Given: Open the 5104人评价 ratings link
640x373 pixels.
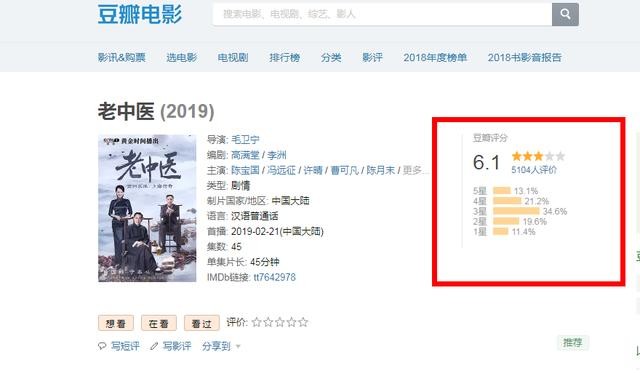Looking at the screenshot, I should click(534, 170).
